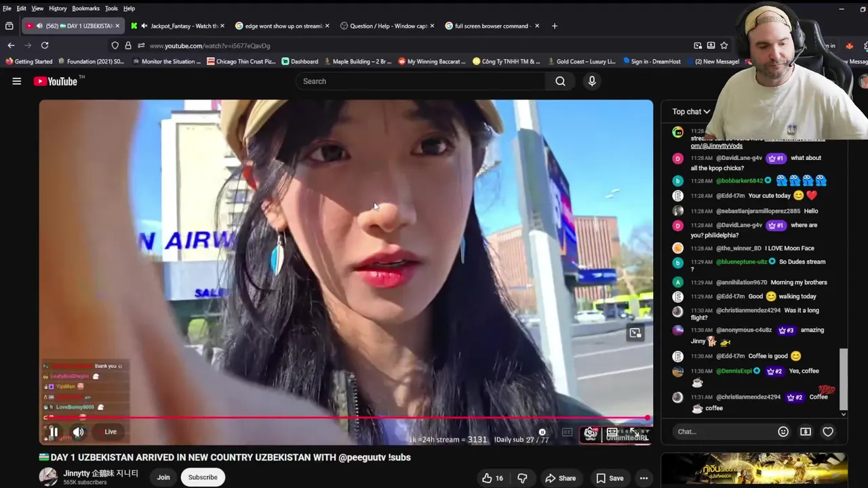Open the Maple Building bookmark
The image size is (868, 488).
click(x=357, y=61)
